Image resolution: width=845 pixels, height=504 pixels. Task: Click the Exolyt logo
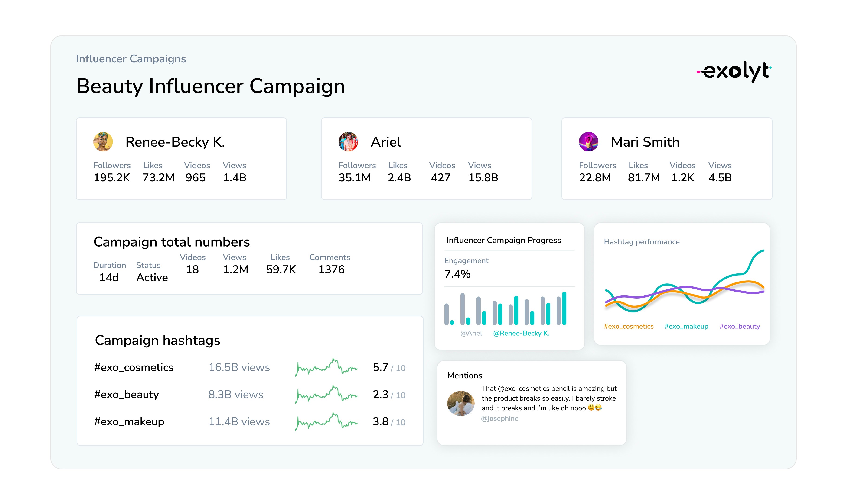(x=734, y=71)
